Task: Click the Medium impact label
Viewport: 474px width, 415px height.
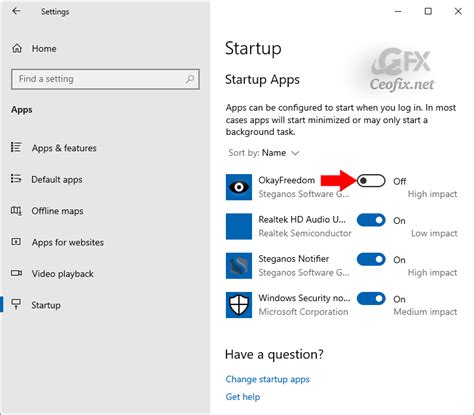Action: pos(425,312)
